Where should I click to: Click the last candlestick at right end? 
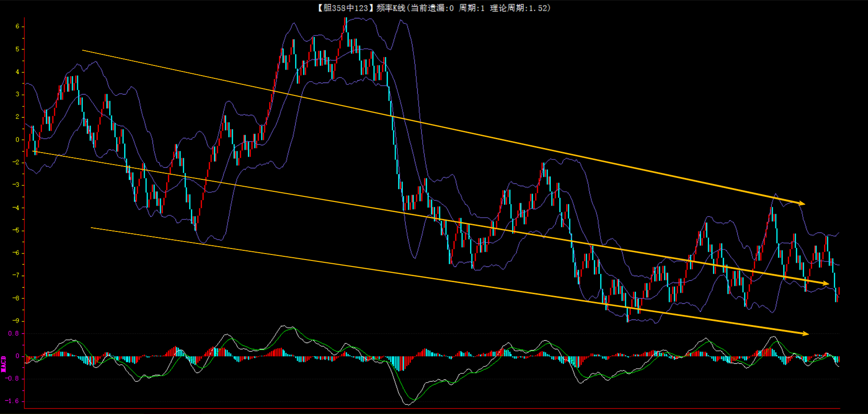[839, 291]
